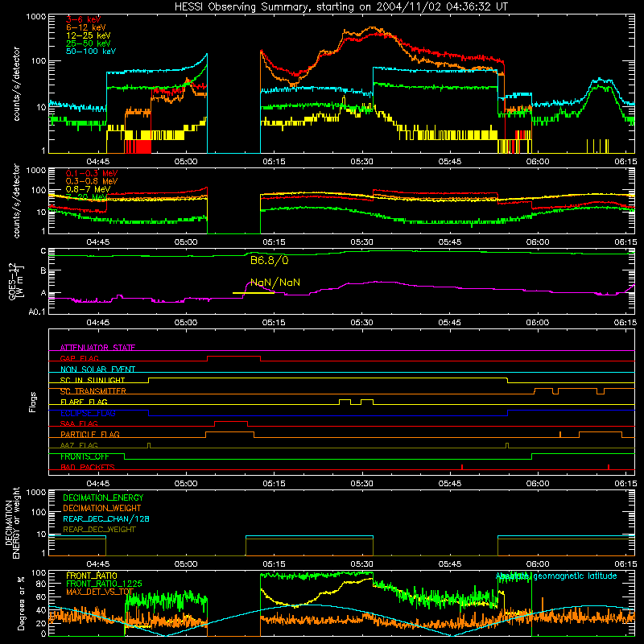The width and height of the screenshot is (644, 644).
Task: Click the 0.1-0.3 MeV legend entry
Action: (x=91, y=173)
